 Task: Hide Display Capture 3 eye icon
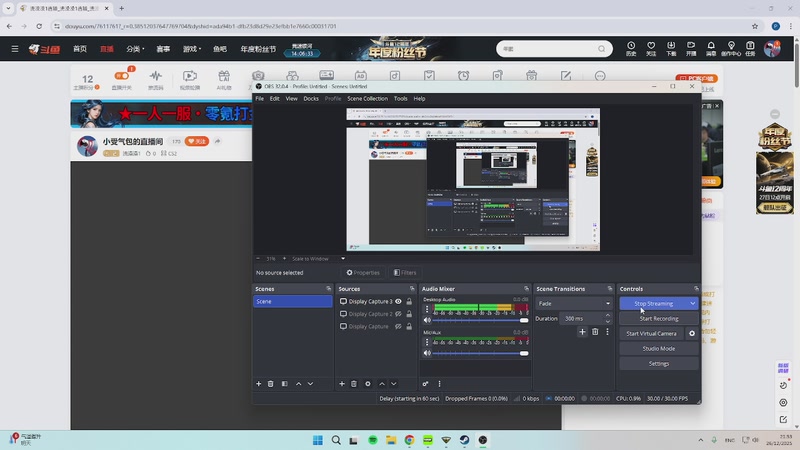(398, 301)
